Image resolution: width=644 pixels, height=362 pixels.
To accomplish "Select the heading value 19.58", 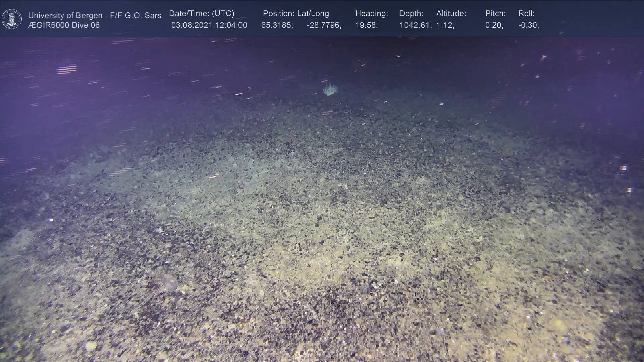I will click(366, 25).
